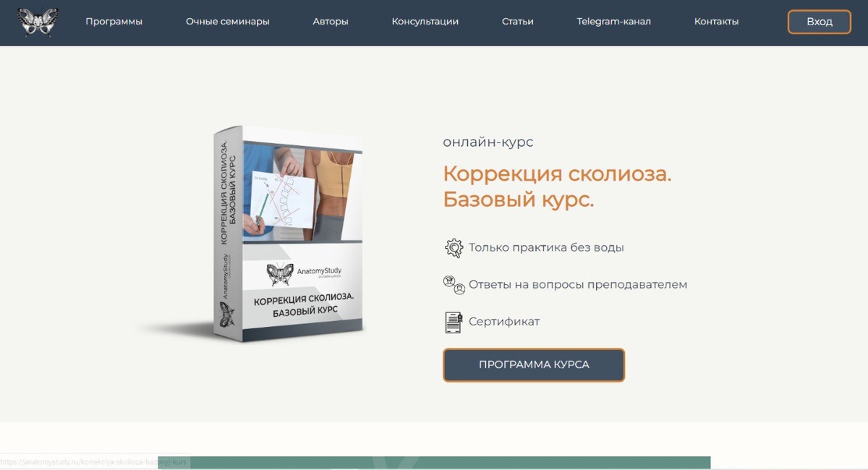
Task: Select the Консультации navigation item
Action: tap(425, 21)
